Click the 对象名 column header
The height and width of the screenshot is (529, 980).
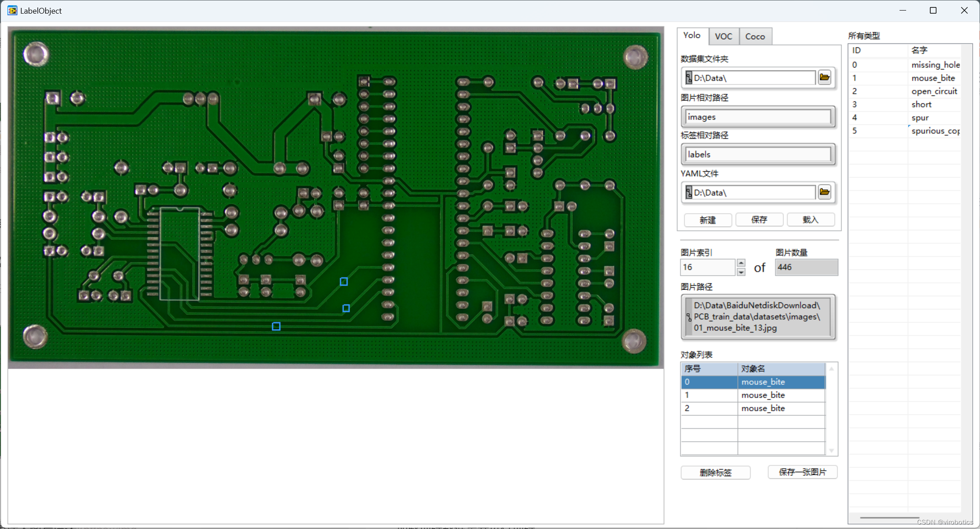coord(781,369)
